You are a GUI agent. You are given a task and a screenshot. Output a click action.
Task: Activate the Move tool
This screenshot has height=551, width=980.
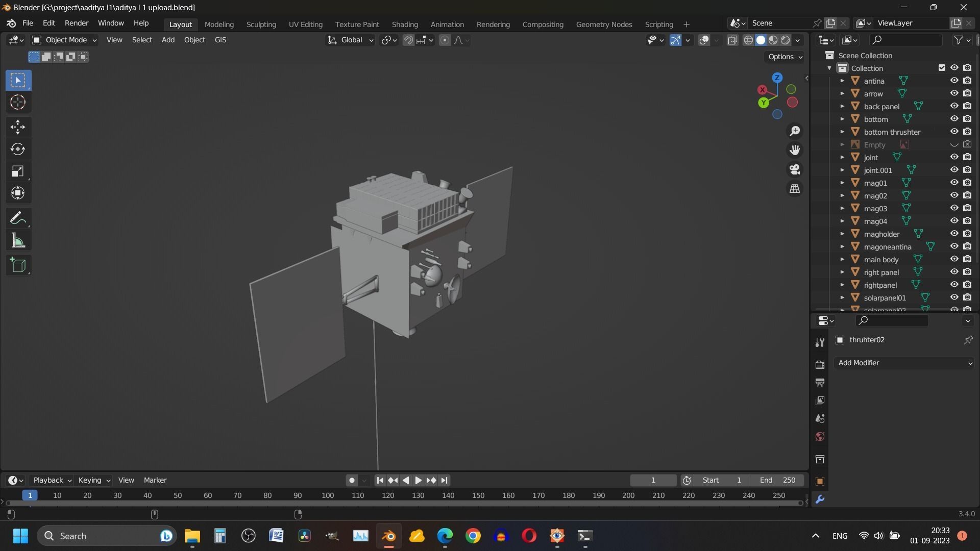(x=18, y=127)
